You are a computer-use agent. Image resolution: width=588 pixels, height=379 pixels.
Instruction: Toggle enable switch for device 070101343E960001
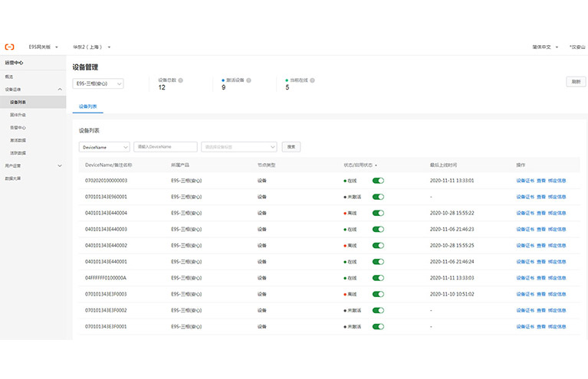pos(378,197)
